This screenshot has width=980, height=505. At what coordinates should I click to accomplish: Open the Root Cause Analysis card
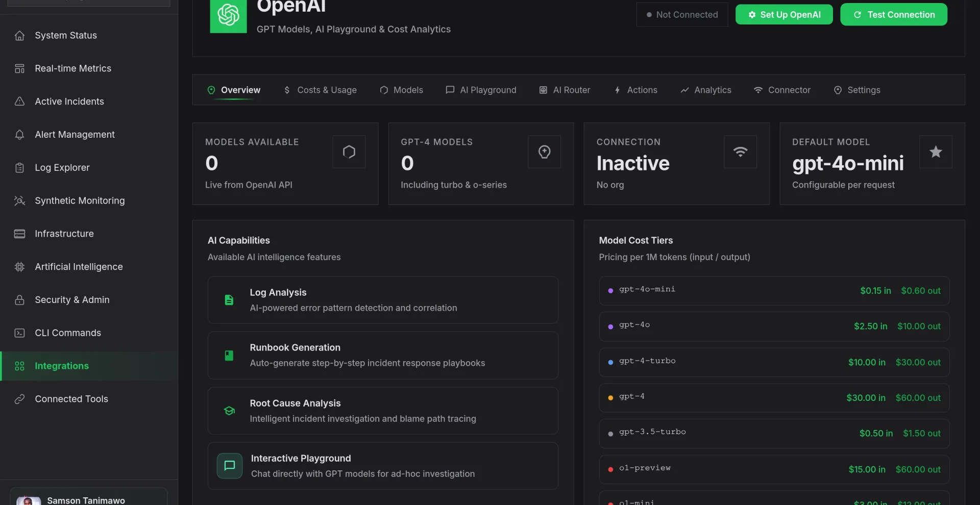383,411
